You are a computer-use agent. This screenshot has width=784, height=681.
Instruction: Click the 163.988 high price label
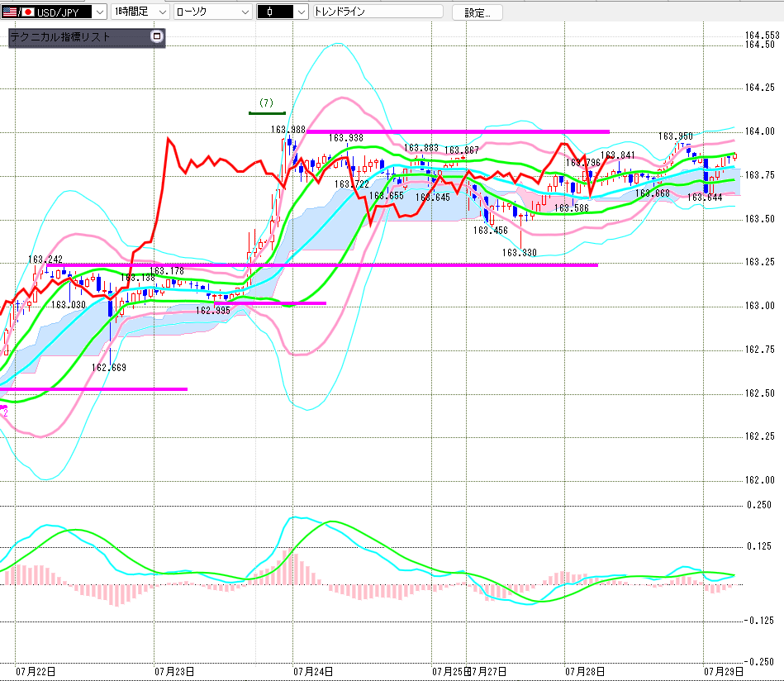pyautogui.click(x=288, y=130)
